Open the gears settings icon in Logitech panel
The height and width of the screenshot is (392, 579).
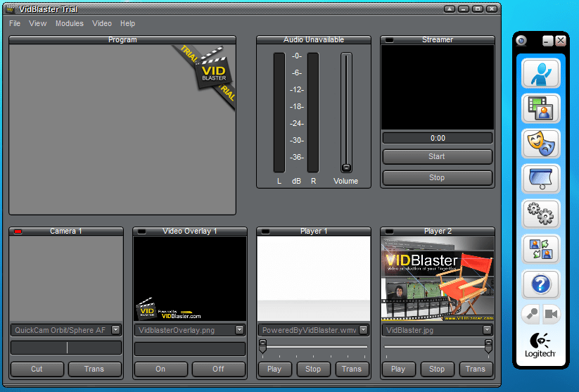click(x=541, y=214)
